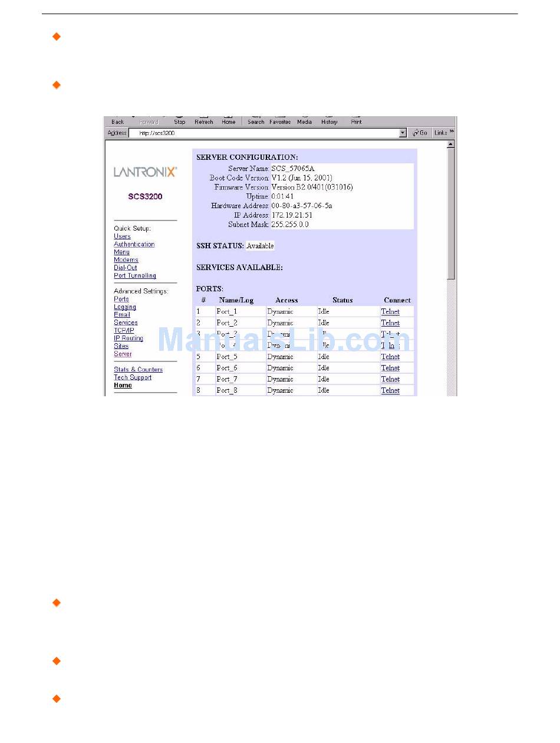Click the Name/Log column header
Image resolution: width=560 pixels, height=743 pixels.
coord(236,300)
